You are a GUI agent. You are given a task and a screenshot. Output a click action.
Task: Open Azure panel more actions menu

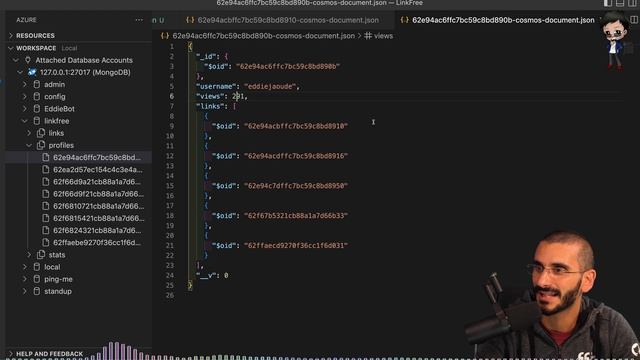tap(139, 20)
